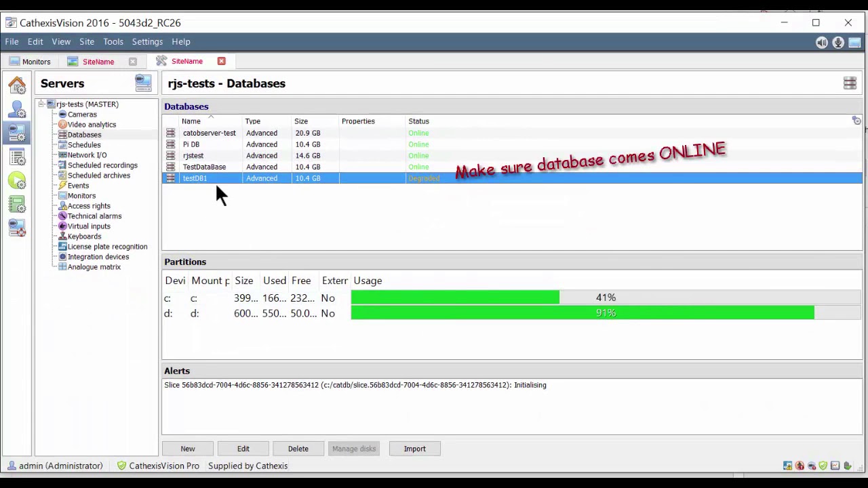The width and height of the screenshot is (868, 488).
Task: Click the Servers panel header monitor icon
Action: tap(143, 83)
